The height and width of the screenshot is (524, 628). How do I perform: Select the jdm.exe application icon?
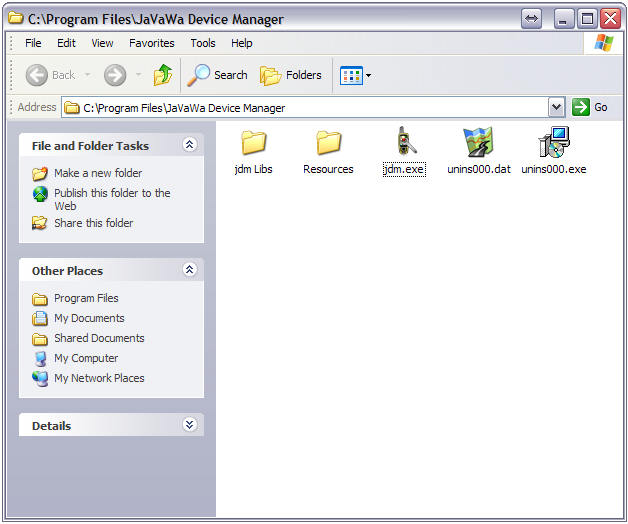(404, 143)
